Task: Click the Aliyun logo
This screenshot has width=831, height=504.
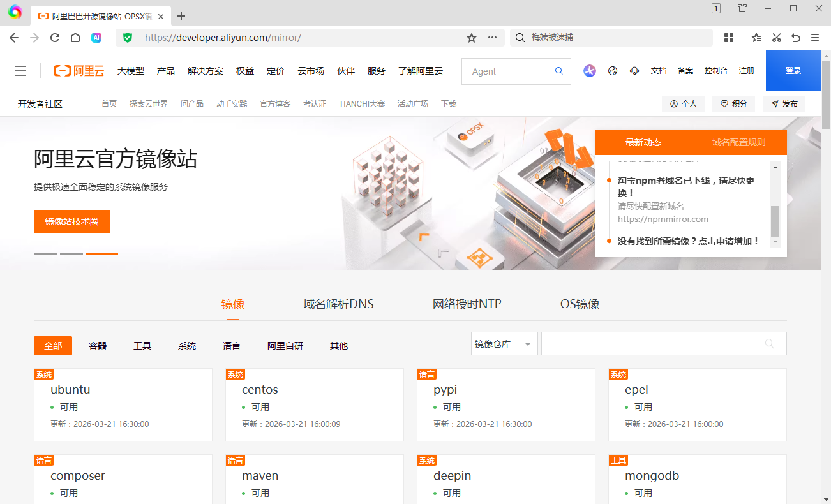Action: [x=79, y=71]
